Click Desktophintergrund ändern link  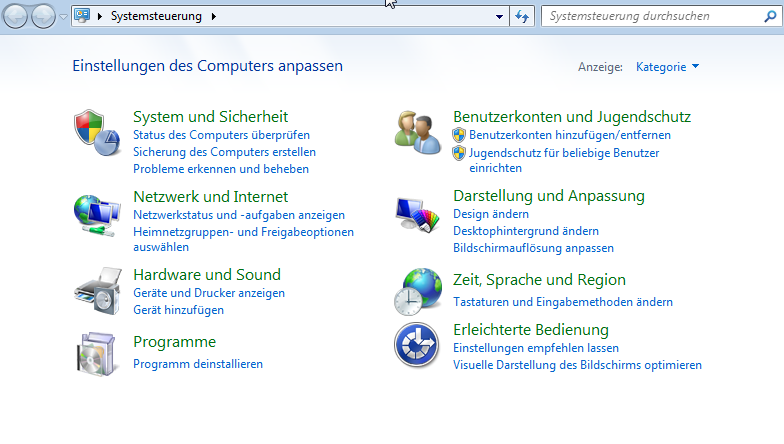[526, 231]
